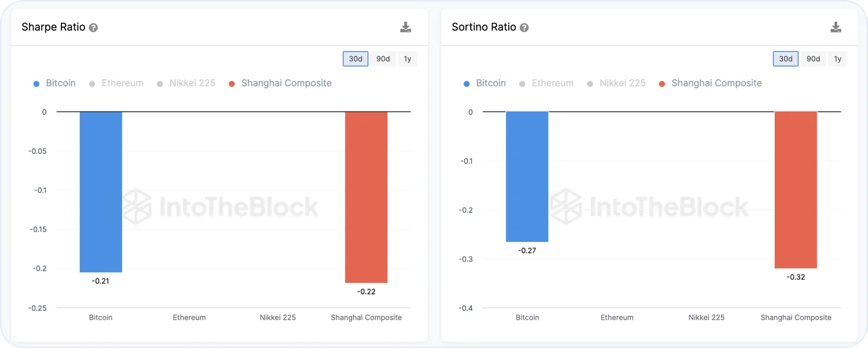Click Bitcoin x-axis label in Sharpe chart
Viewport: 868px width, 348px height.
pos(101,318)
